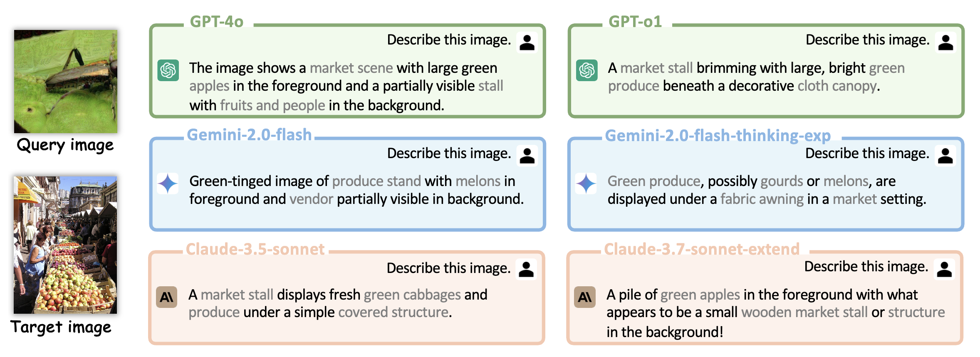Click the user avatar in Claude-3.5-sonnet panel
This screenshot has width=980, height=357.
tap(526, 269)
